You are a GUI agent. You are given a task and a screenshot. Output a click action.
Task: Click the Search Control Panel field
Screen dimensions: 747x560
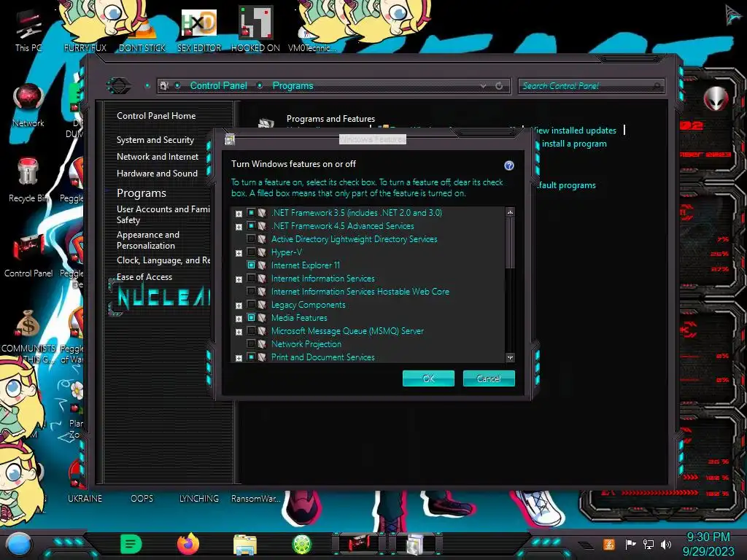click(591, 86)
